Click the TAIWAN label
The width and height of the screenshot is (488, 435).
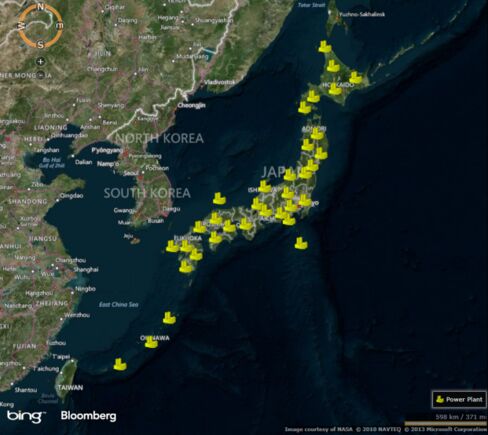click(x=70, y=388)
